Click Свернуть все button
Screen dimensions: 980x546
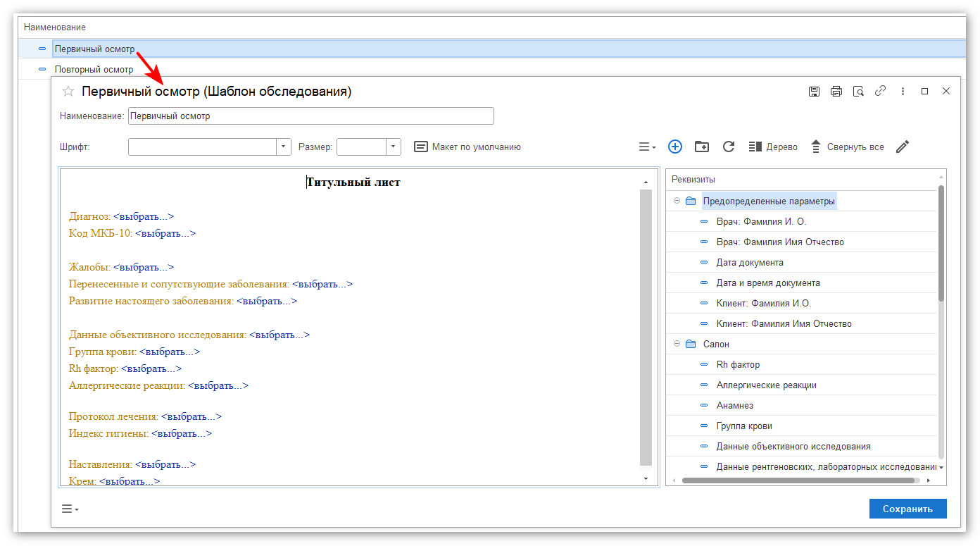coord(848,147)
